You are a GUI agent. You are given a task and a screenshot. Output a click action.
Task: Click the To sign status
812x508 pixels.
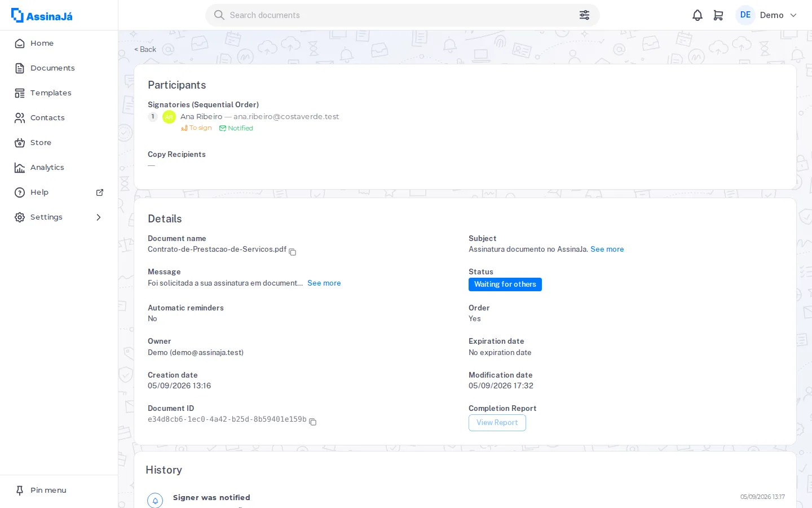(196, 128)
